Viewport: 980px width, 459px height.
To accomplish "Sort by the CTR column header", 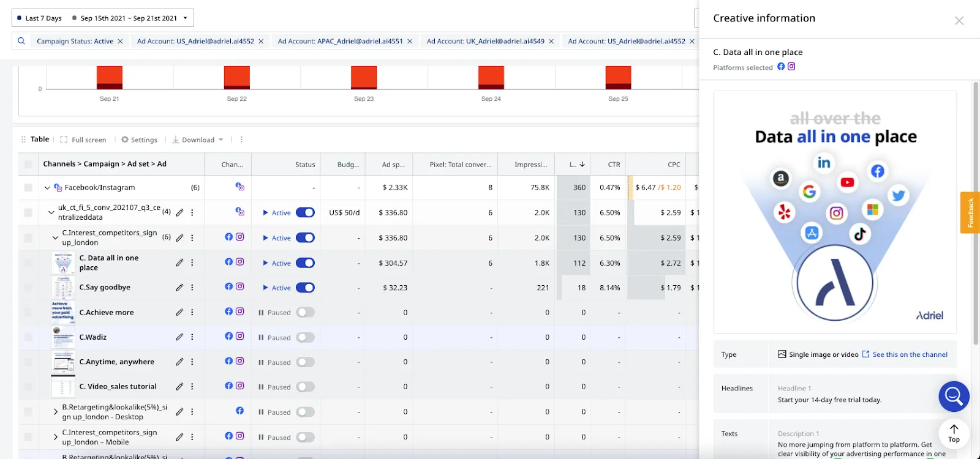I will [x=614, y=164].
